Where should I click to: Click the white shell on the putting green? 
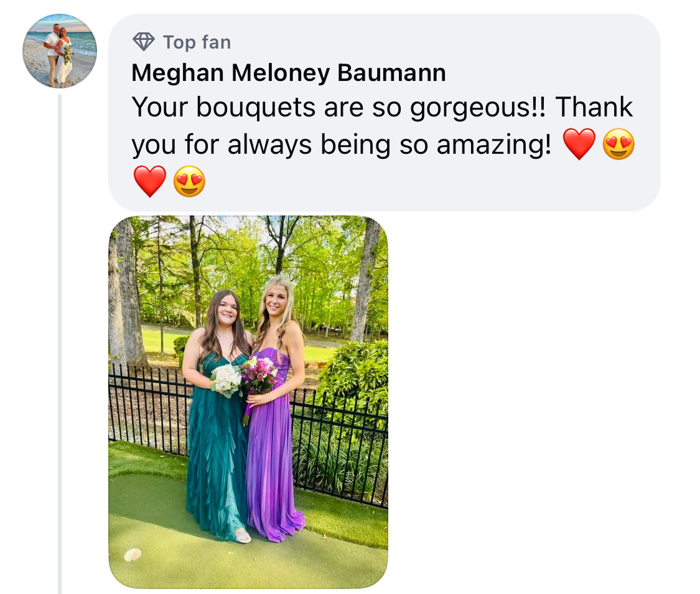(133, 555)
